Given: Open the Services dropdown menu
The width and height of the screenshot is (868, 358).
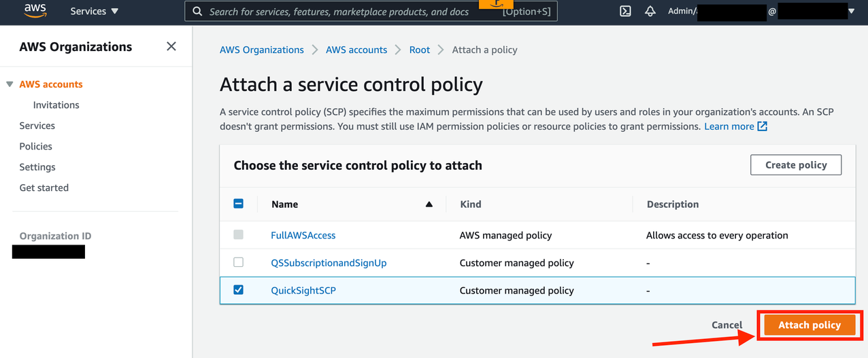Looking at the screenshot, I should pos(95,11).
